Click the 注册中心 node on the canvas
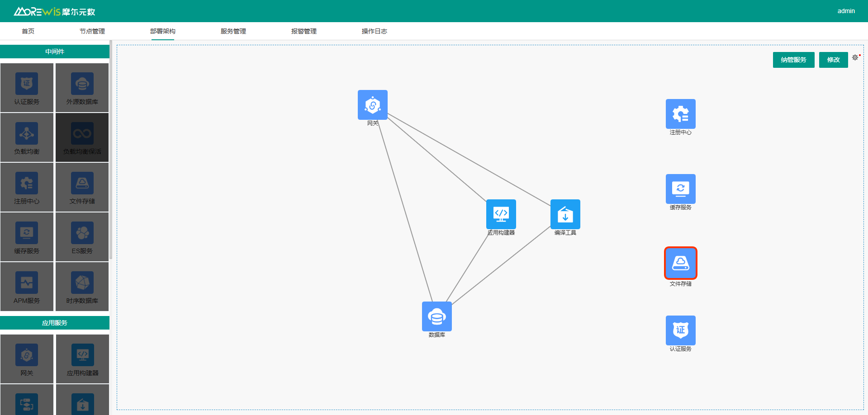Screen dimensions: 868x415 [x=680, y=114]
